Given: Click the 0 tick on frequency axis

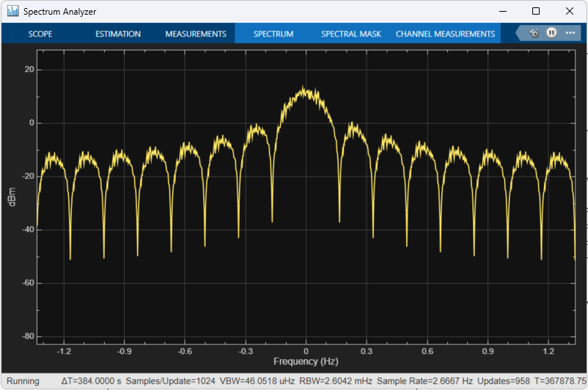Looking at the screenshot, I should pos(306,351).
